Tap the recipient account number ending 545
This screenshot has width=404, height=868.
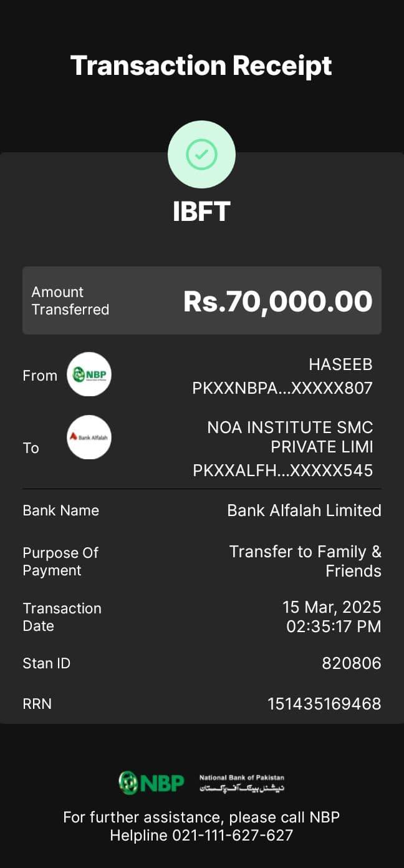[282, 471]
